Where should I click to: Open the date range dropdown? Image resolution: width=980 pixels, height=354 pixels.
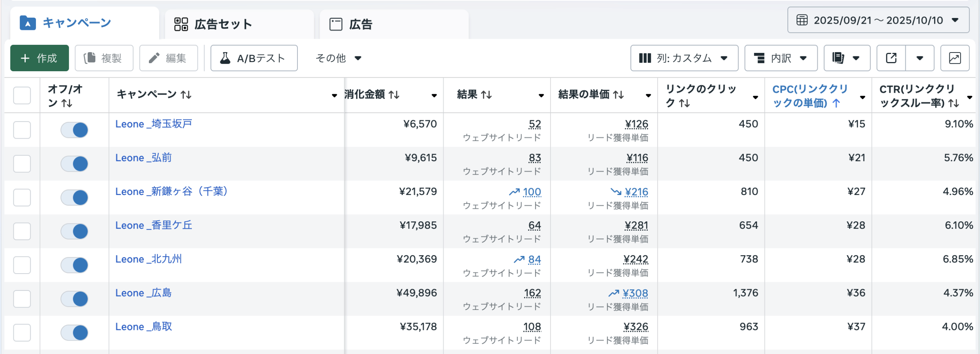click(878, 20)
